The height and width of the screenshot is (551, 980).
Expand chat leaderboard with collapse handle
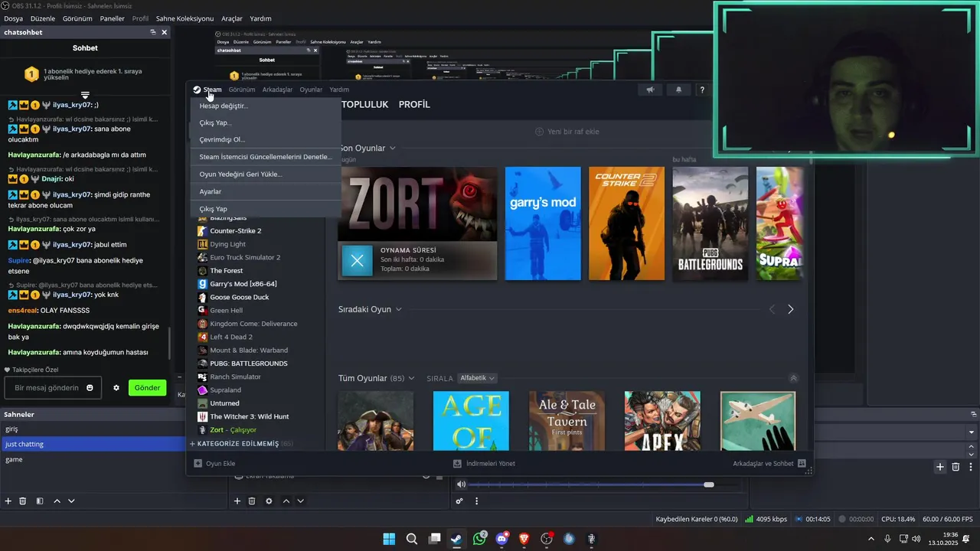tap(85, 96)
